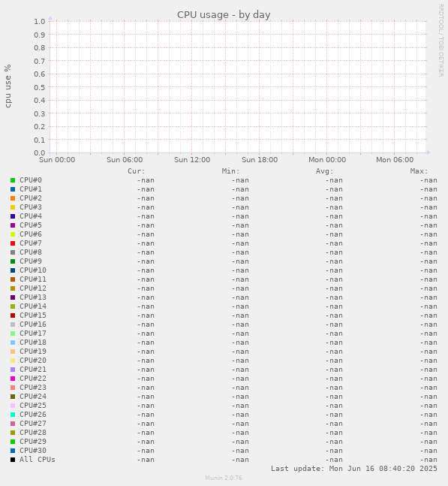Click the 0.0 y-axis value
Screen dimensions: 448x486
tap(40, 152)
